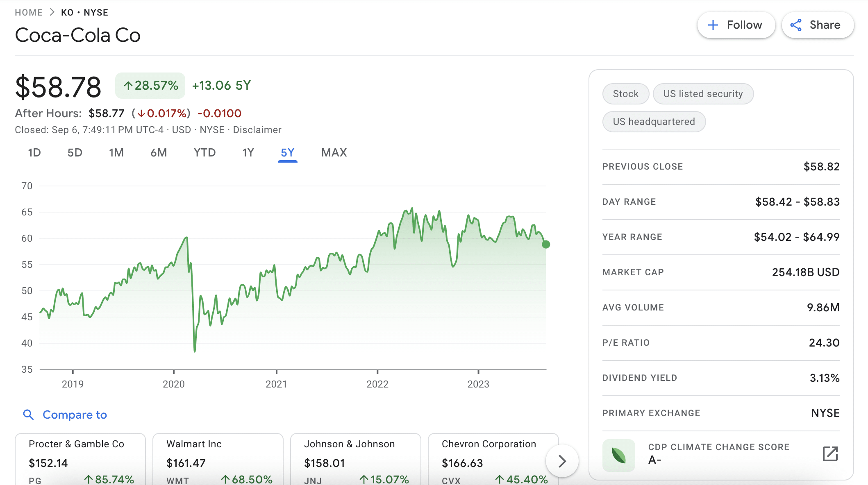Click the AVG VOLUME value 9.86M
The image size is (868, 485).
[x=823, y=308]
